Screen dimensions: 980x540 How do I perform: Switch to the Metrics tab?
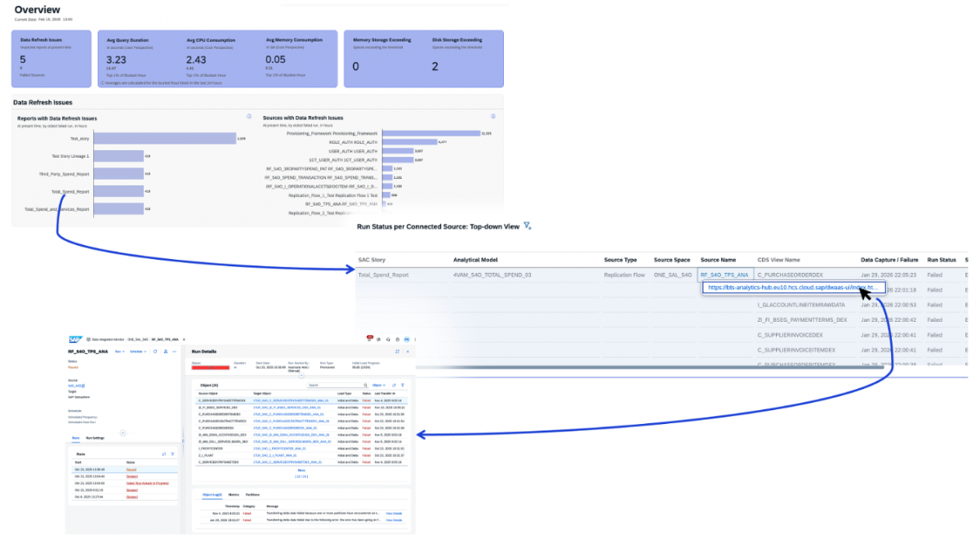tap(234, 495)
